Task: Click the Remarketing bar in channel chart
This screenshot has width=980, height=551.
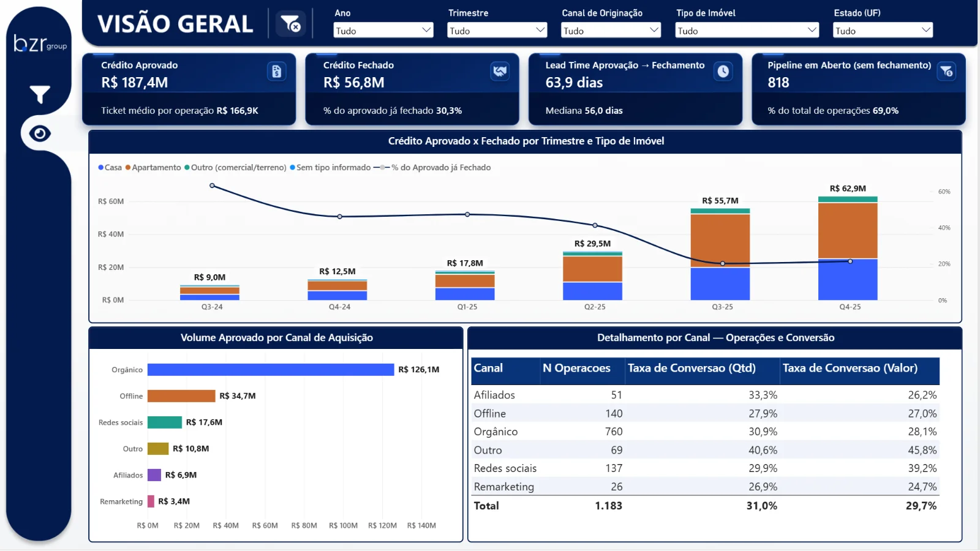Action: (151, 501)
